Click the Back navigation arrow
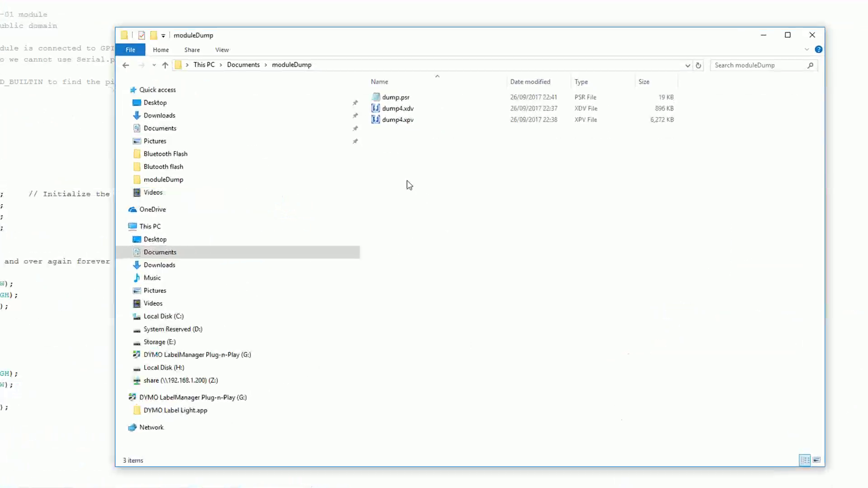 (126, 65)
